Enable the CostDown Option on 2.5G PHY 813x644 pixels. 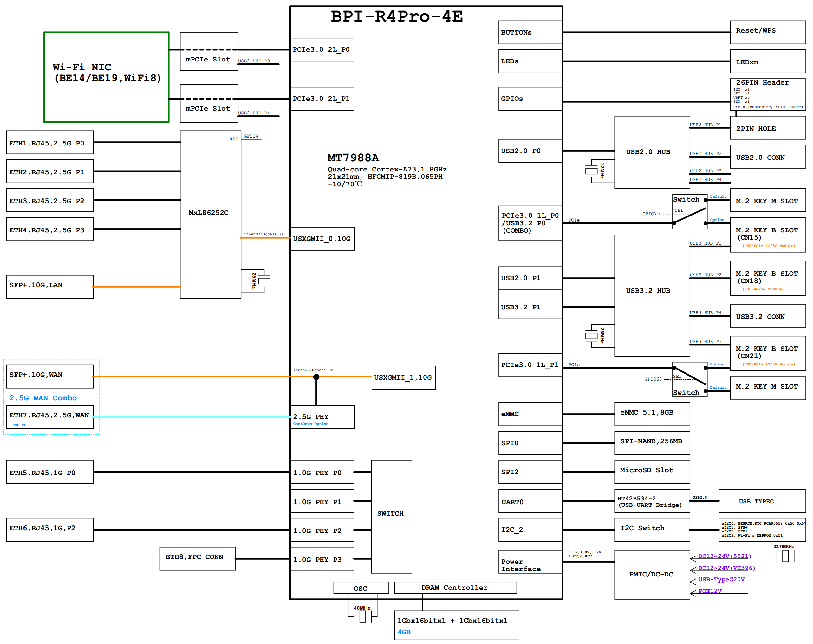(310, 423)
